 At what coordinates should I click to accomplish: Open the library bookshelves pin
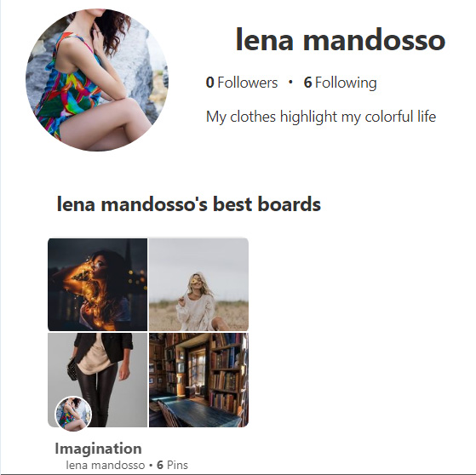[198, 380]
